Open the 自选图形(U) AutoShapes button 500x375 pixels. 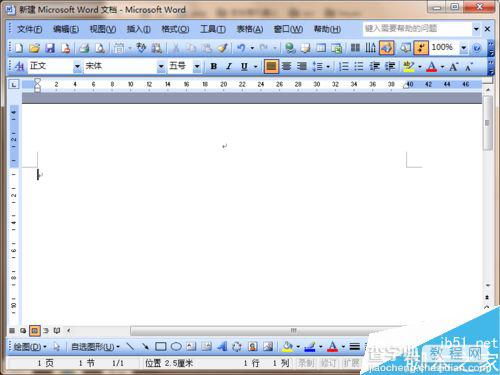point(95,347)
